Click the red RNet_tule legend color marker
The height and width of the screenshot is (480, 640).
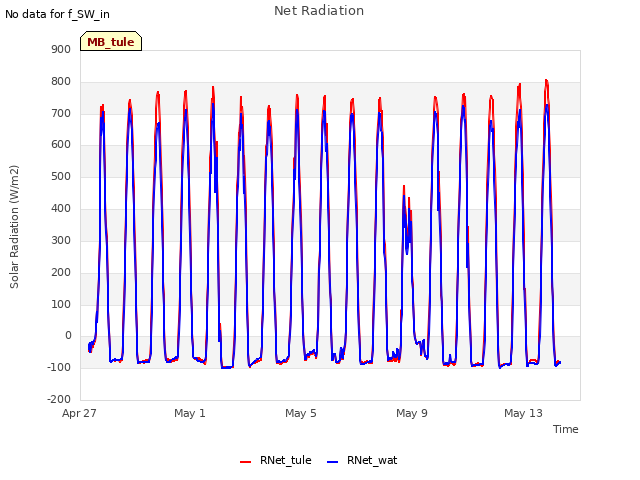(245, 462)
